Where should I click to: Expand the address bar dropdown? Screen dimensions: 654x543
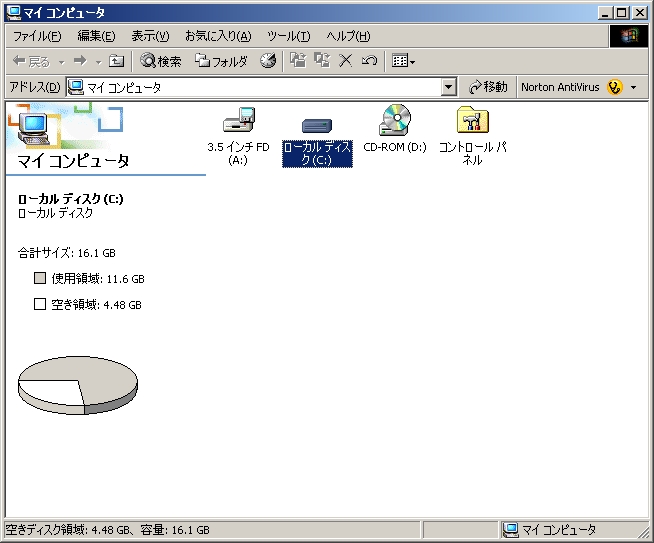[449, 87]
